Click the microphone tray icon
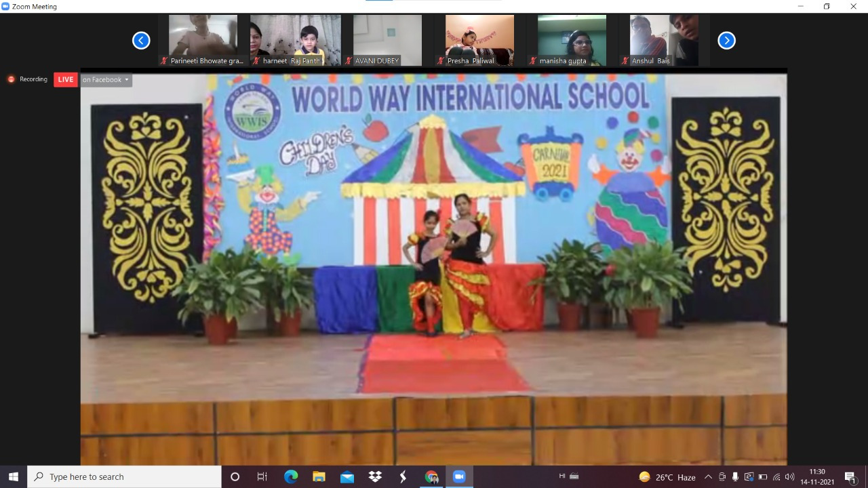The height and width of the screenshot is (488, 868). click(x=735, y=477)
